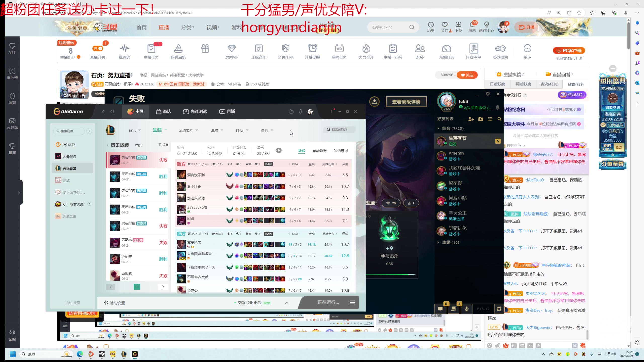The width and height of the screenshot is (644, 362).
Task: Click 筛选 filter for match history
Action: click(163, 145)
